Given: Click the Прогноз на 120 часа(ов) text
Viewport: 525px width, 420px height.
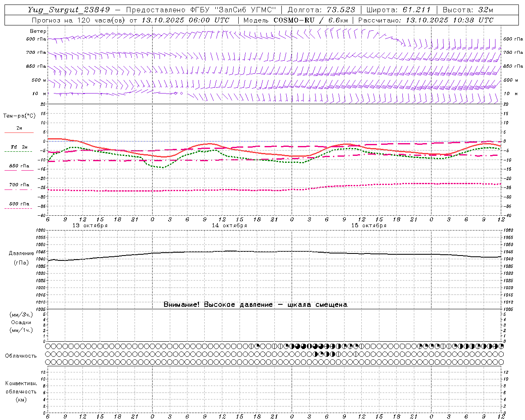Looking at the screenshot, I should pyautogui.click(x=79, y=20).
